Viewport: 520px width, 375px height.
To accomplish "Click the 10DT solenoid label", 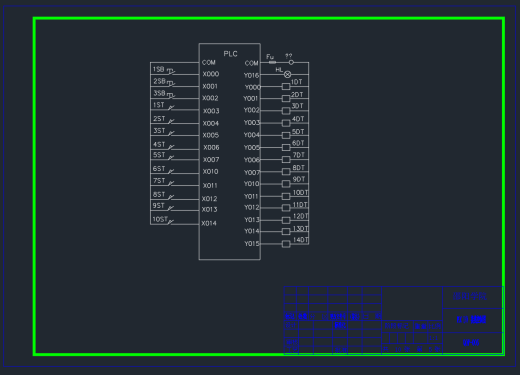I will (300, 193).
